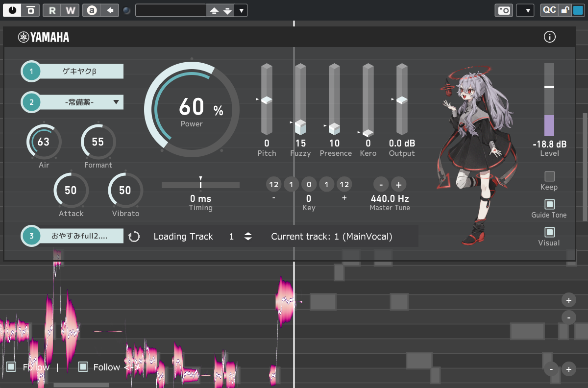The width and height of the screenshot is (588, 388).
Task: Click the circled 'a' compare icon
Action: [92, 10]
